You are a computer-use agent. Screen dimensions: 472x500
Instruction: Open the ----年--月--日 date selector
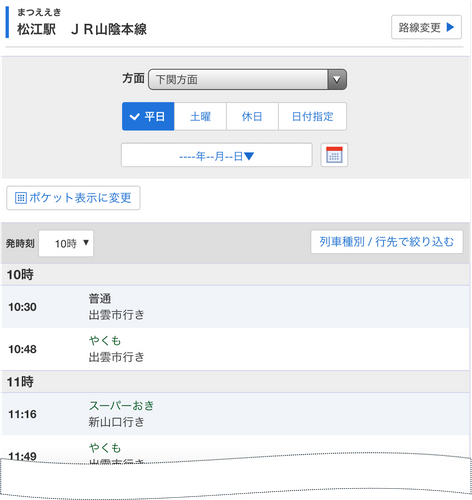click(x=217, y=155)
